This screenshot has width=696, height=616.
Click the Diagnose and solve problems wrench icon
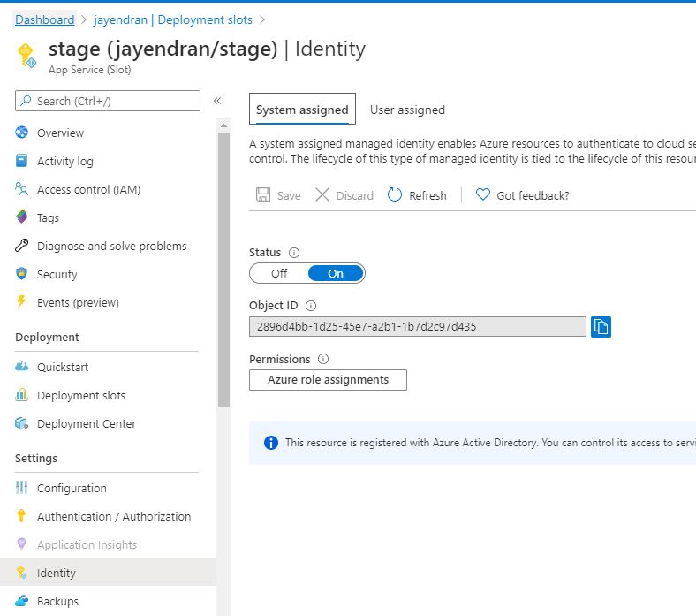click(21, 245)
